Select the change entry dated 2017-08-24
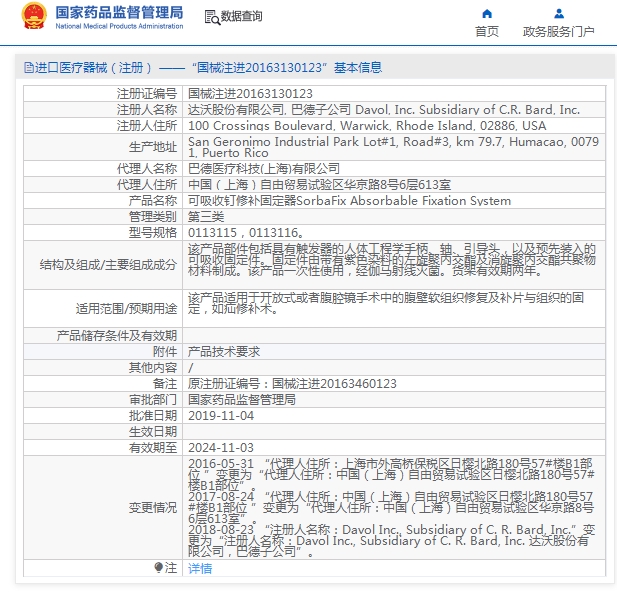Viewport: 617px width, 595px height. (391, 507)
